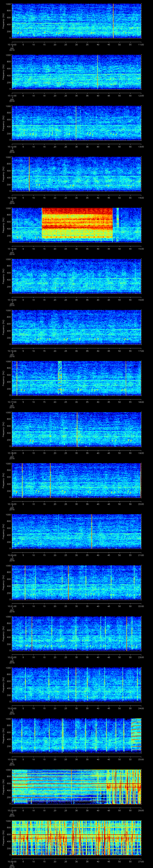
Task: Click the red vertical line near 40s in the 10:11 panel
Action: [x=98, y=72]
